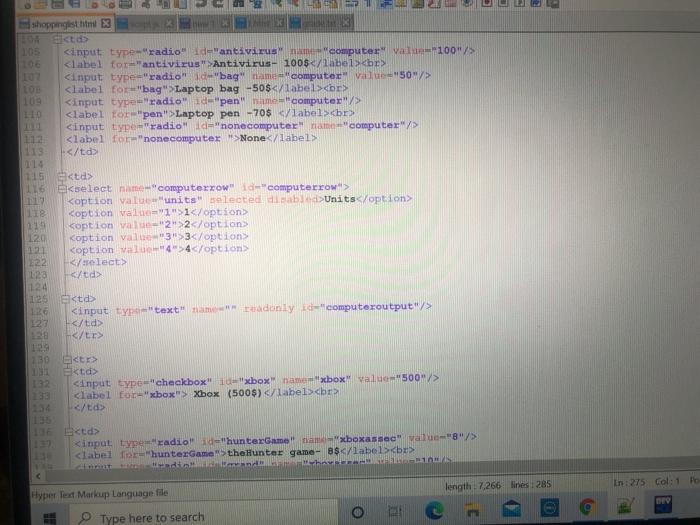Open Task View from the taskbar
Screen dimensions: 700x525
point(395,511)
